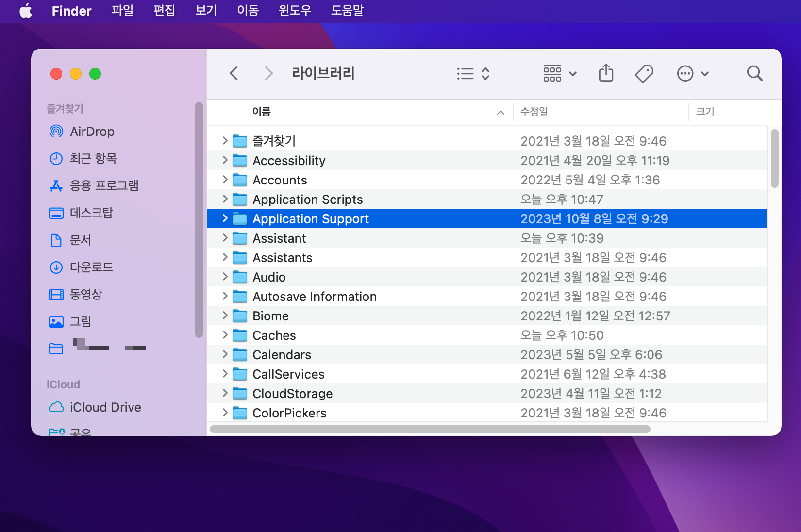Open the group-by grid dropdown
Viewport: 801px width, 532px height.
click(x=560, y=74)
